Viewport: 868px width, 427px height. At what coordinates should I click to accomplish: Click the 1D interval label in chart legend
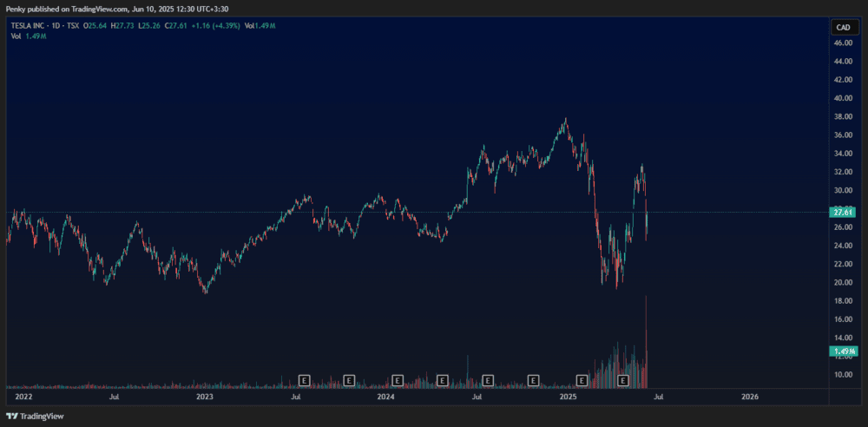click(56, 26)
